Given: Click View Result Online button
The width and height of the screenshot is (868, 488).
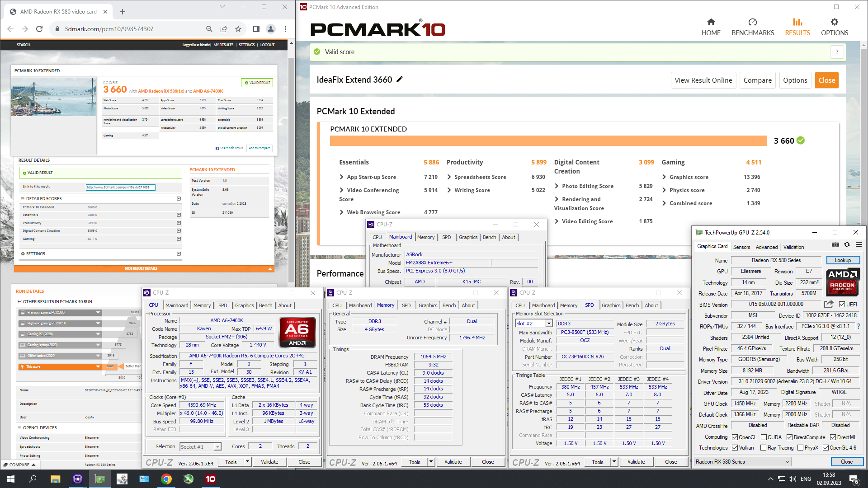Looking at the screenshot, I should (703, 80).
